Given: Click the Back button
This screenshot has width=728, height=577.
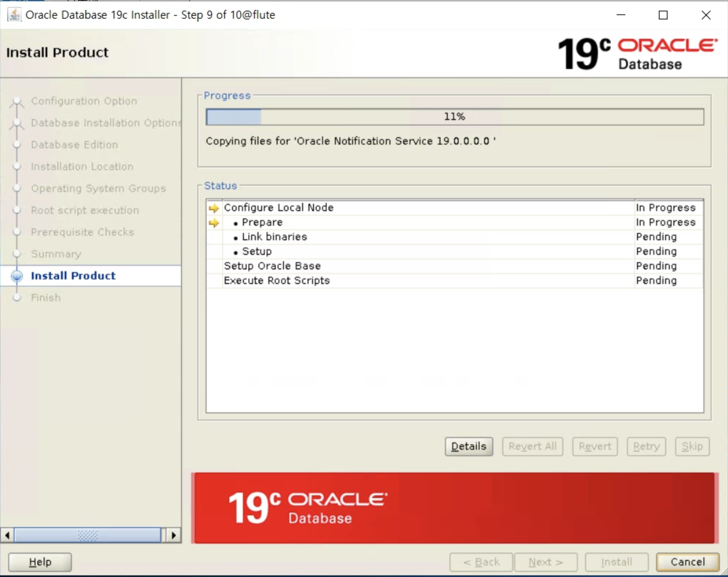Looking at the screenshot, I should pyautogui.click(x=481, y=562).
